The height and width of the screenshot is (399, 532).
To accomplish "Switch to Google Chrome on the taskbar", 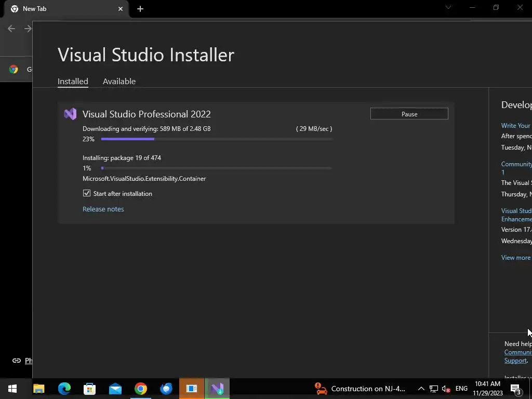I will [x=140, y=389].
